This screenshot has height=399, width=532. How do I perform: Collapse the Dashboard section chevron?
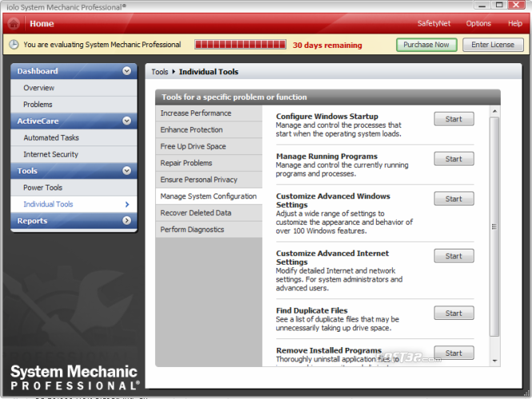coord(126,71)
